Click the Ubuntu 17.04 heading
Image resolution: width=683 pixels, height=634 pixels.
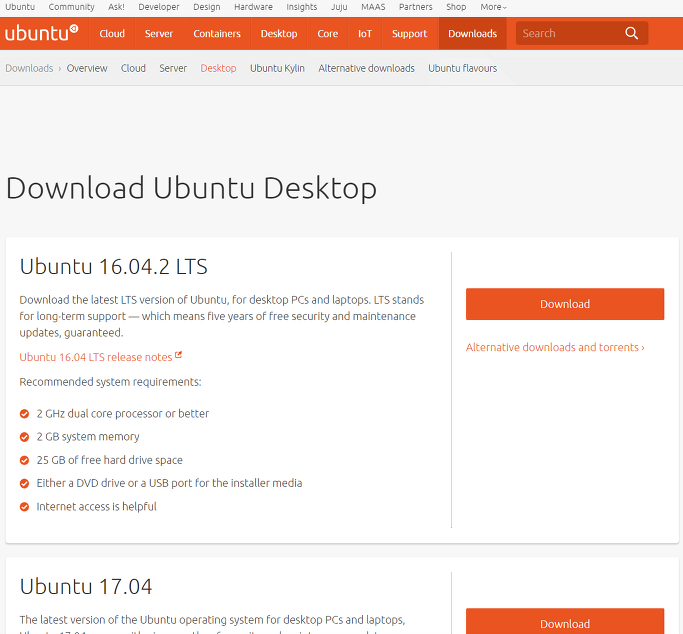pos(86,587)
